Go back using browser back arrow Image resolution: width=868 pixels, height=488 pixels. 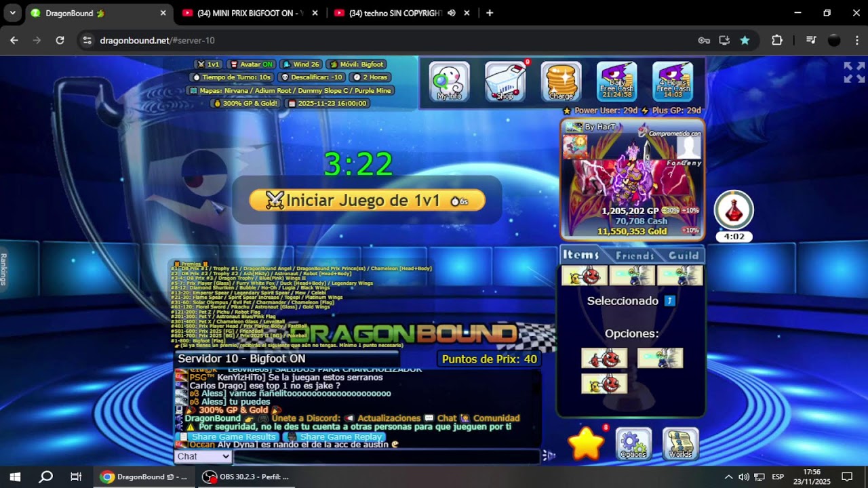(14, 41)
